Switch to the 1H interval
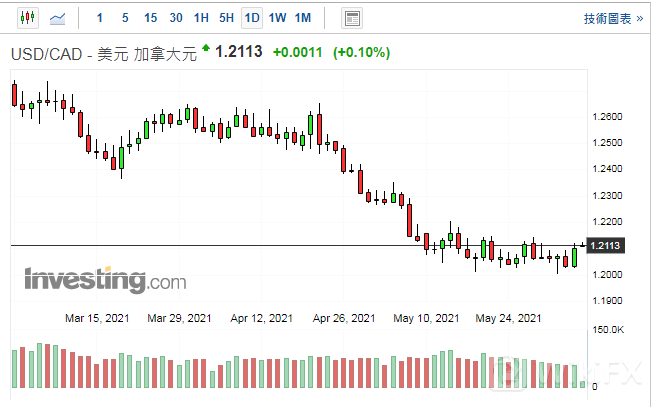The width and height of the screenshot is (653, 407). [201, 17]
